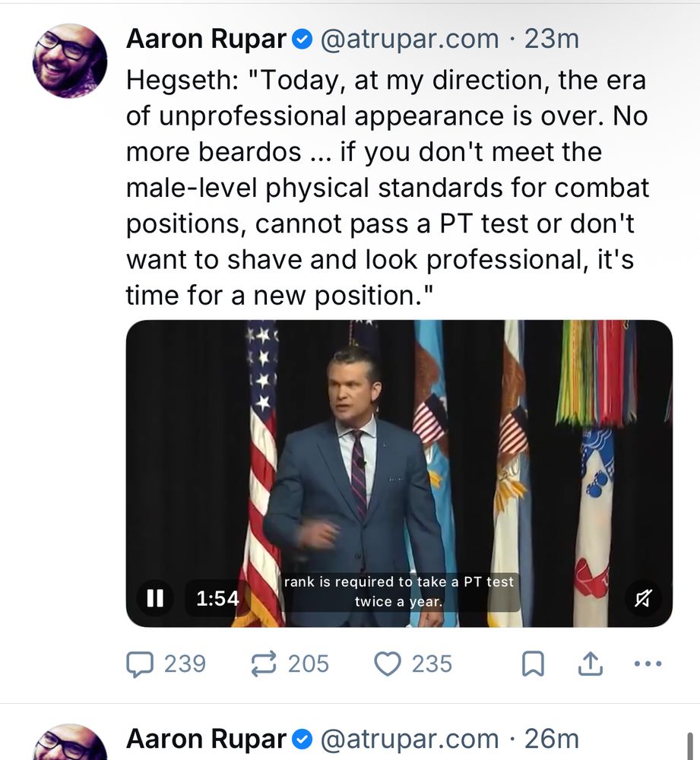Click the verified badge in the 26m post
Image resolution: width=700 pixels, height=760 pixels.
point(302,739)
